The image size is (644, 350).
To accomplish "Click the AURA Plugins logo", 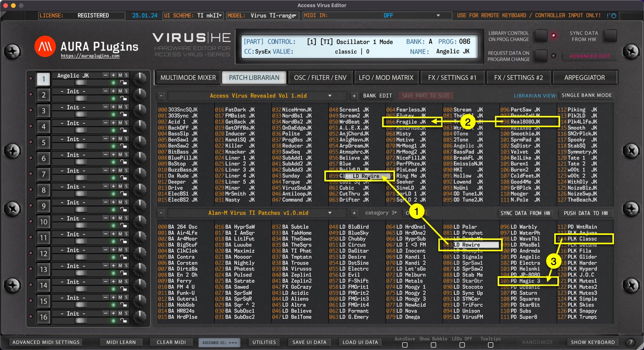I will point(45,46).
